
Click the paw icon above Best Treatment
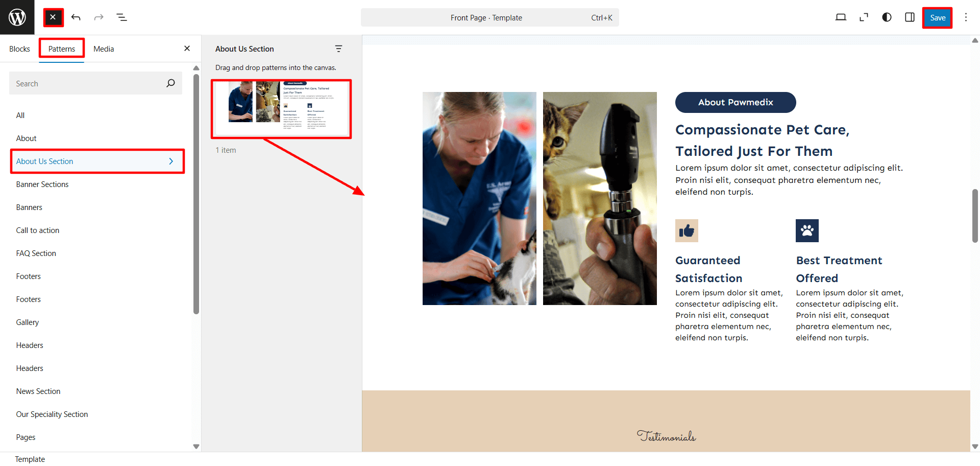pos(807,230)
